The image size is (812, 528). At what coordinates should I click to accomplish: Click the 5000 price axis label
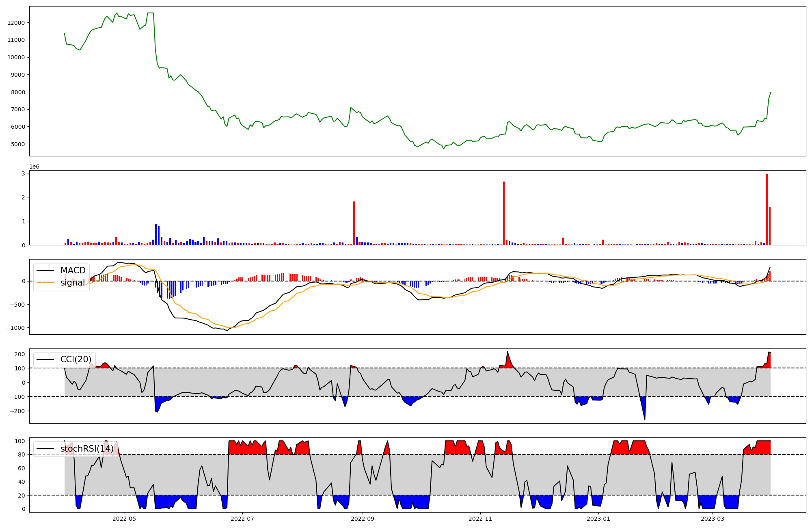[17, 144]
